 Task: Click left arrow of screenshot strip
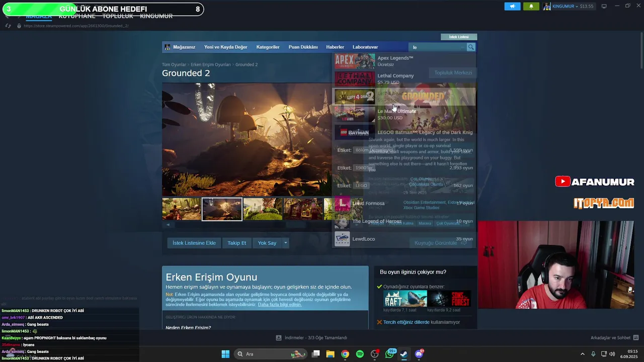pyautogui.click(x=168, y=225)
